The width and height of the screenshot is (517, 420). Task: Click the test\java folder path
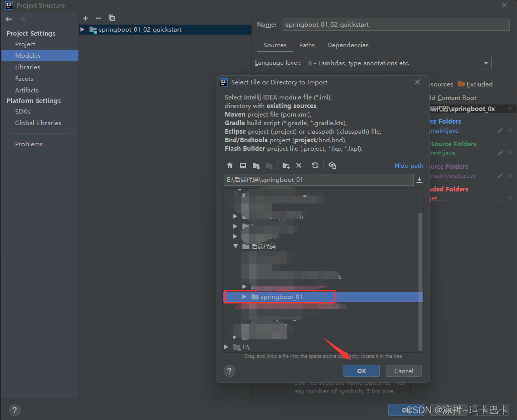pyautogui.click(x=443, y=153)
